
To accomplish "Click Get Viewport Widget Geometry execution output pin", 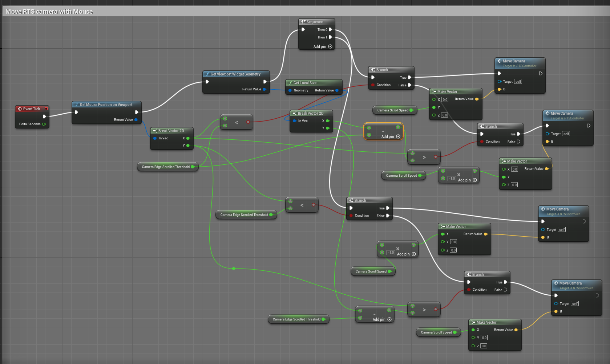I will 265,82.
